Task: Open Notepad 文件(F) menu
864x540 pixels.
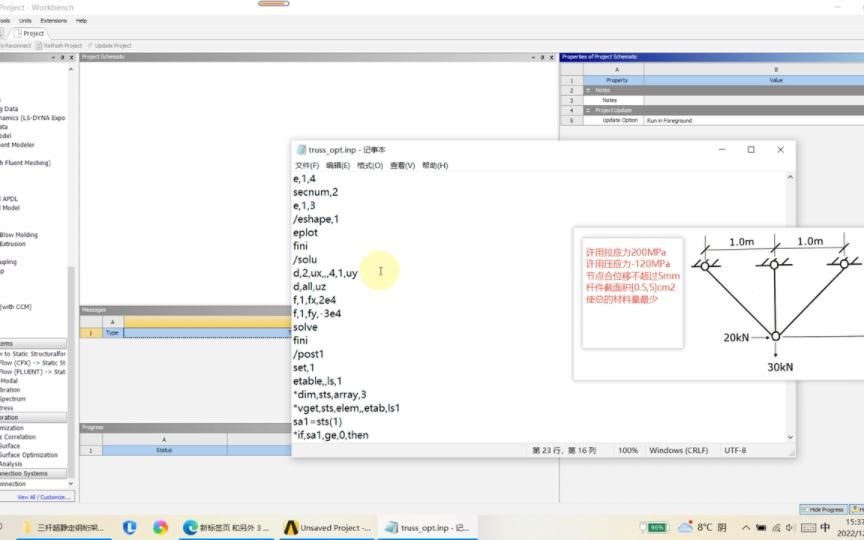Action: (306, 165)
